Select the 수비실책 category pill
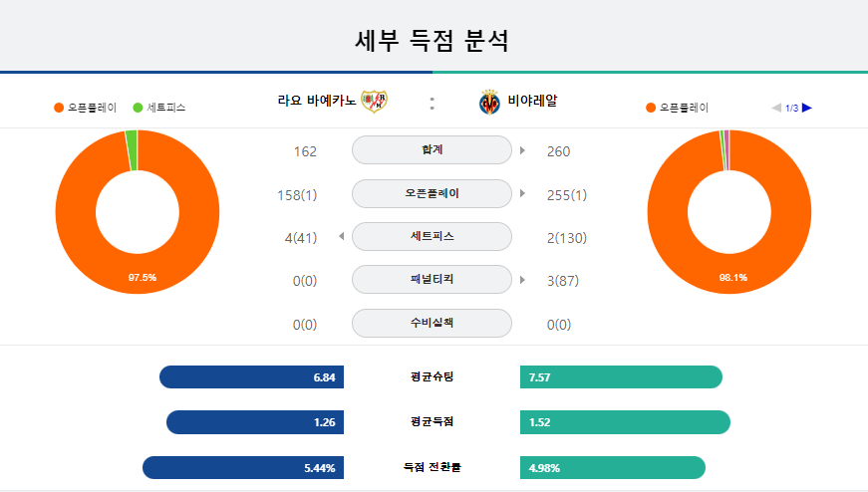Image resolution: width=868 pixels, height=492 pixels. (432, 323)
